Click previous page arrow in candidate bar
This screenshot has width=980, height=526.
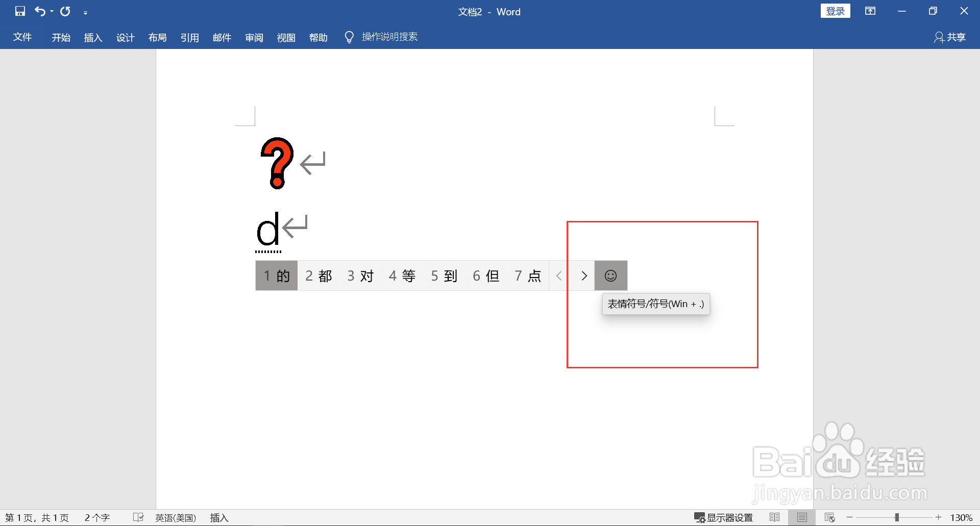559,275
